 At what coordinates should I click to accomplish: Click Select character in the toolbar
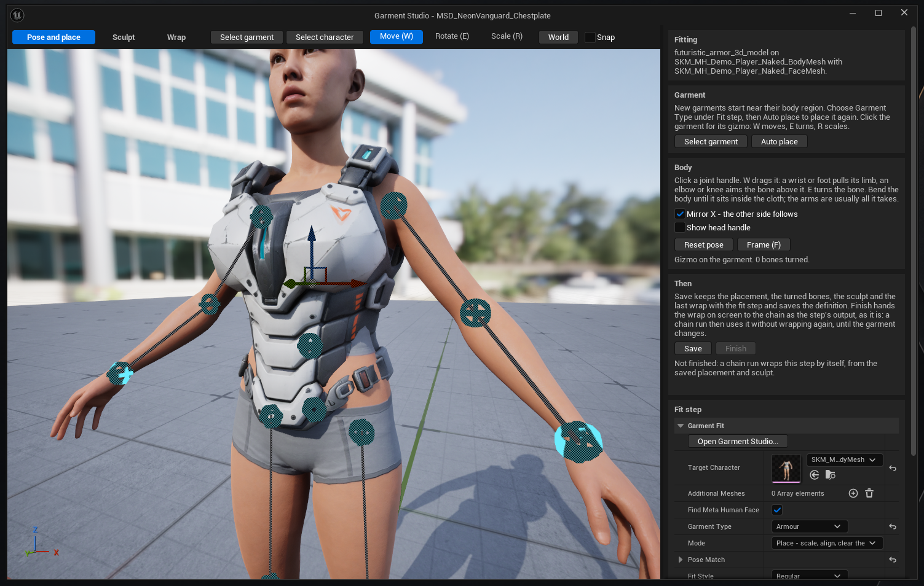point(325,37)
